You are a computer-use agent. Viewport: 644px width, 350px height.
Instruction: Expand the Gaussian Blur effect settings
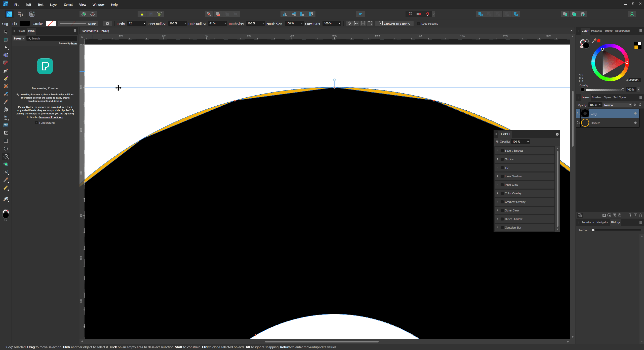coord(498,227)
